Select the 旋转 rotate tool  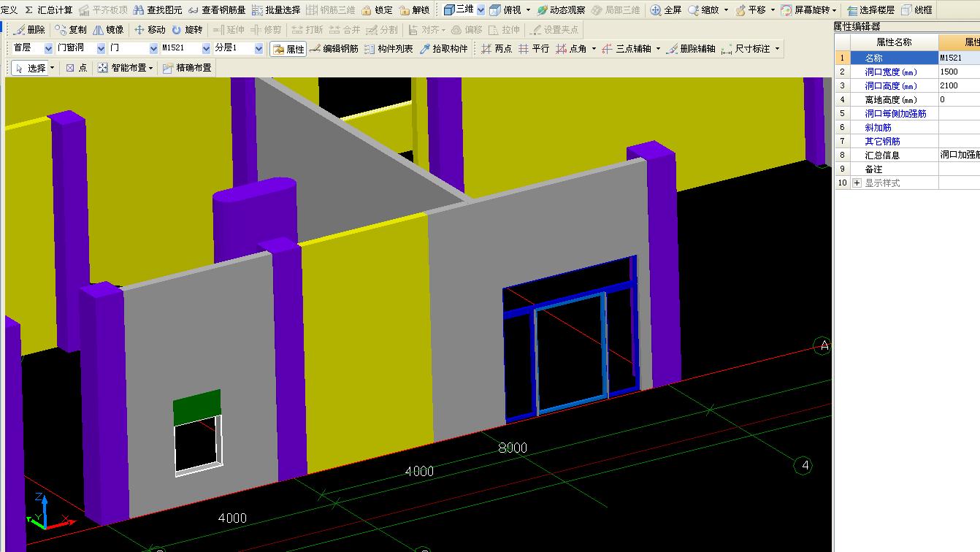pos(187,30)
